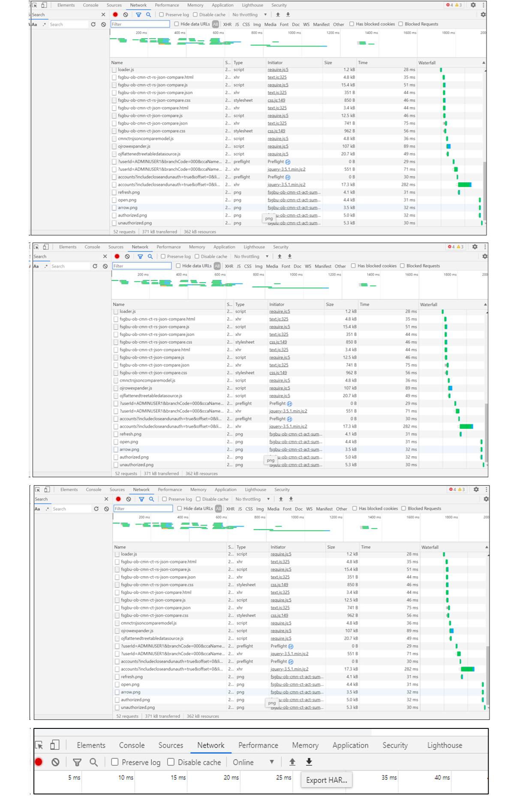
Task: Click refresh search icon in first panel
Action: (x=93, y=24)
